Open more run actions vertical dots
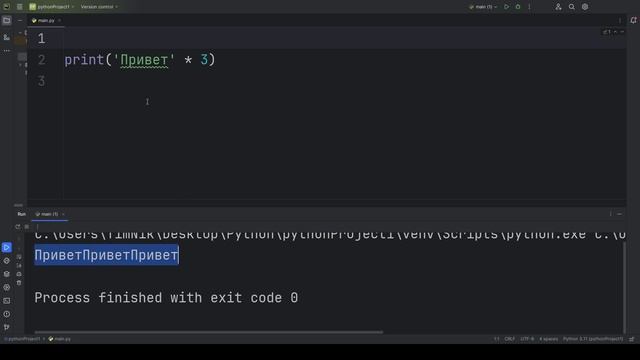 pos(529,7)
